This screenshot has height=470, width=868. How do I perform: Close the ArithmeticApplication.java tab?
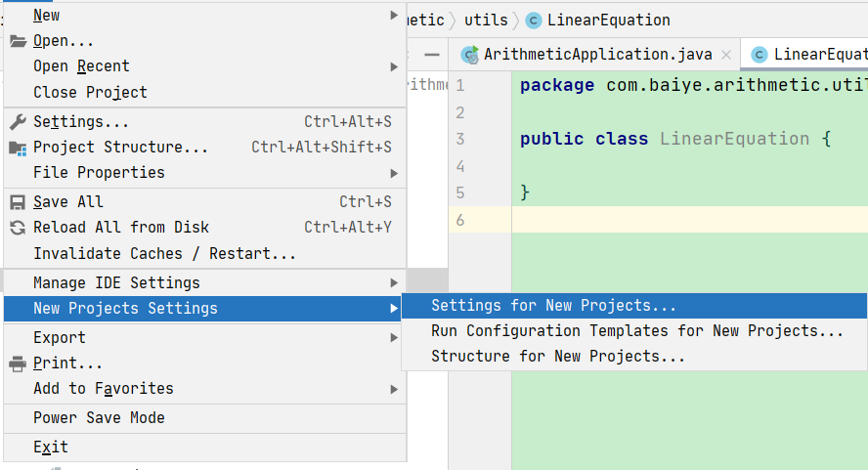(725, 55)
